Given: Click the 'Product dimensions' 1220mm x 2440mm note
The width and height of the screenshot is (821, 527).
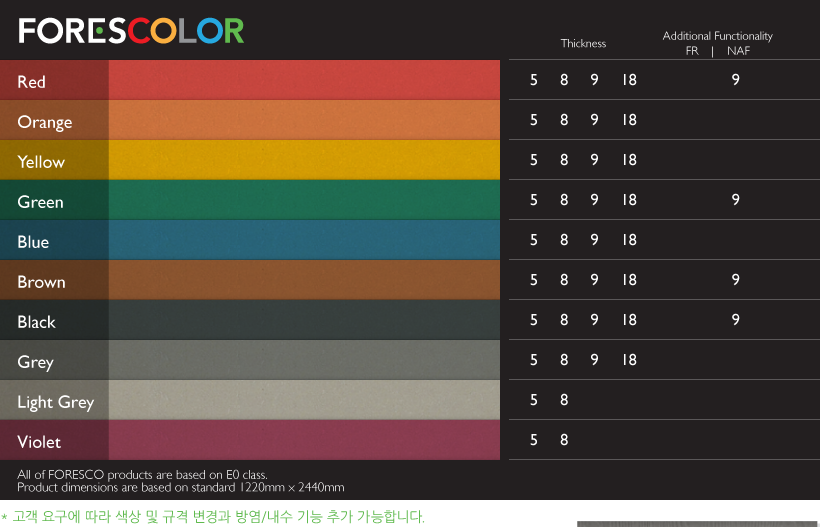Looking at the screenshot, I should (181, 487).
